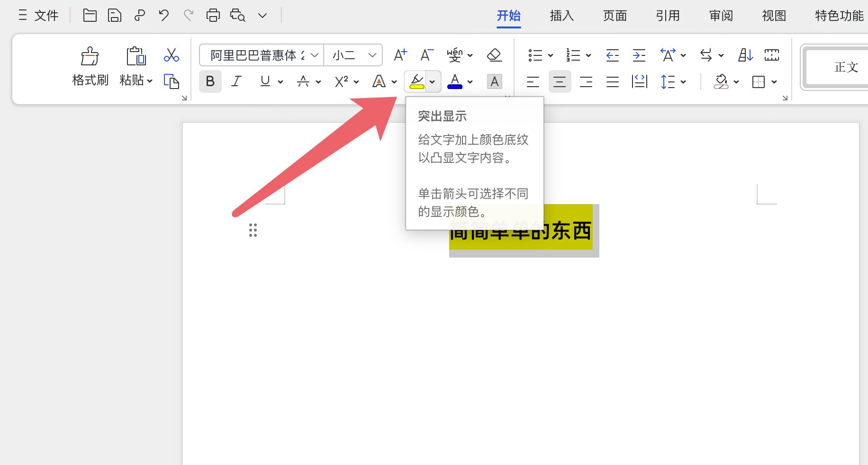
Task: Open the pinyin guide (wén) tool
Action: click(x=455, y=54)
